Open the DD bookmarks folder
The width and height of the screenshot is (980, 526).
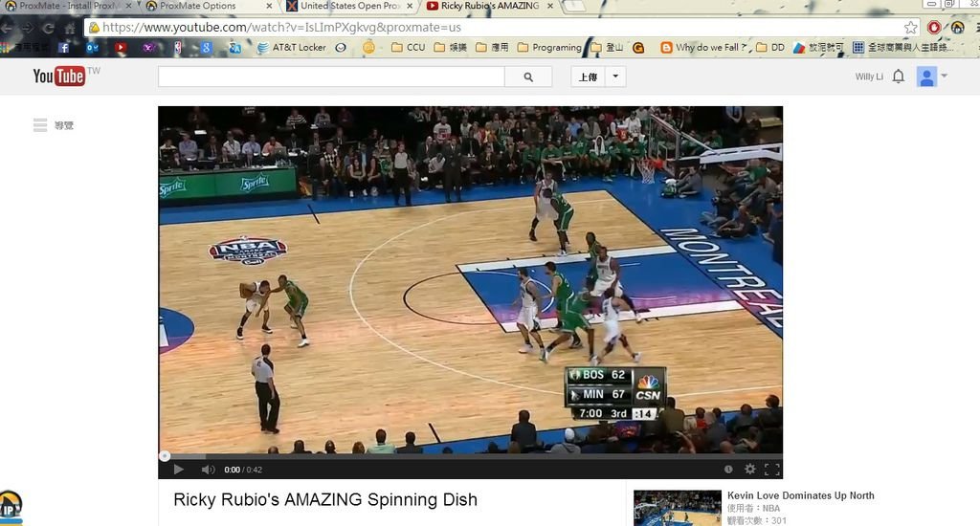pyautogui.click(x=770, y=48)
